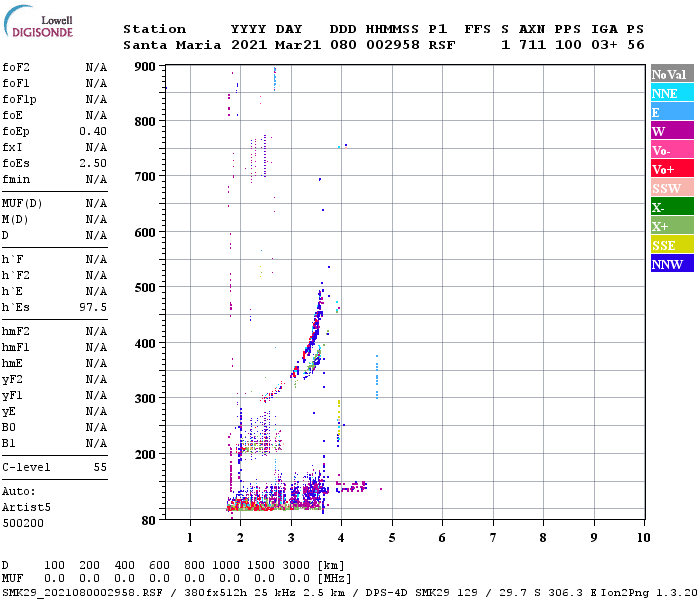The height and width of the screenshot is (600, 700).
Task: Click the foF1p parameter label
Action: [19, 100]
